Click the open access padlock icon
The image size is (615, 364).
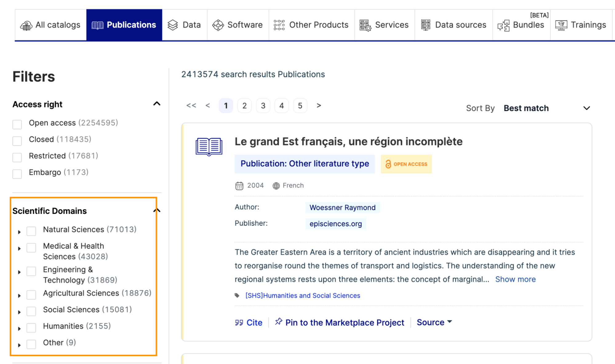[x=388, y=164]
